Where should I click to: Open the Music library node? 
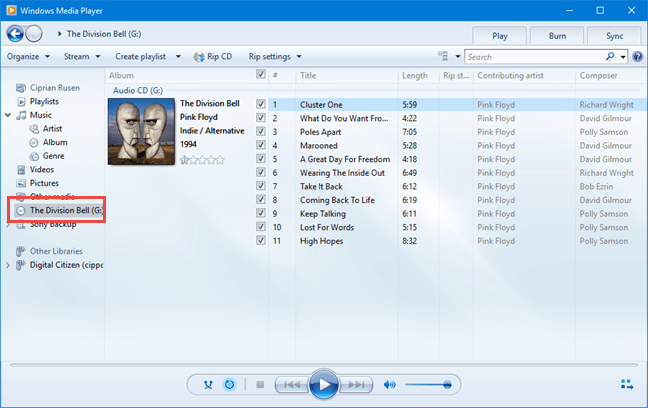[40, 115]
